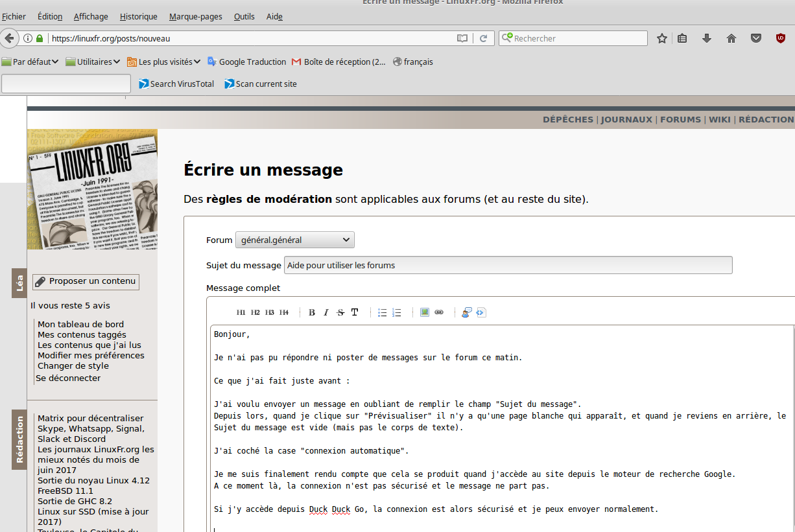Open the downloads arrow panel

707,38
